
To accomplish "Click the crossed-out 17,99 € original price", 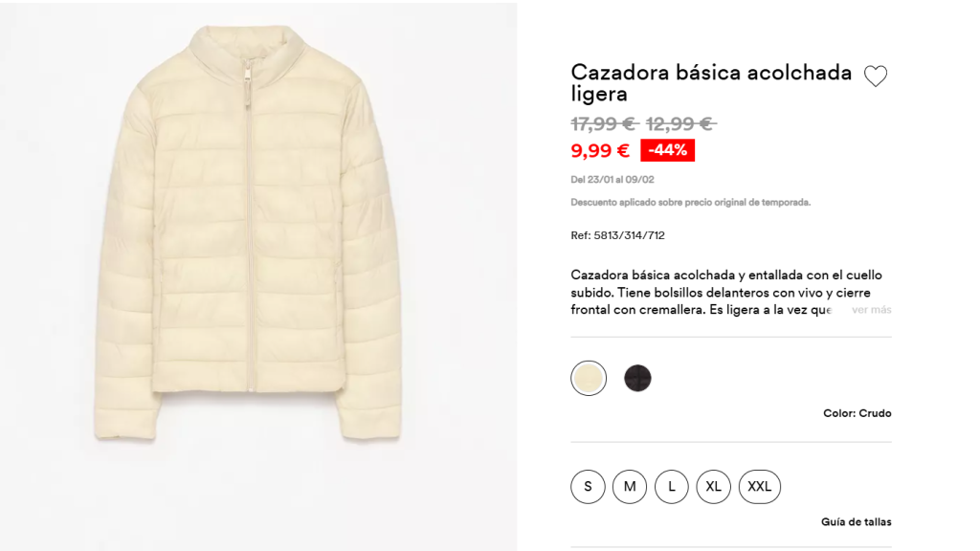I will [x=603, y=123].
